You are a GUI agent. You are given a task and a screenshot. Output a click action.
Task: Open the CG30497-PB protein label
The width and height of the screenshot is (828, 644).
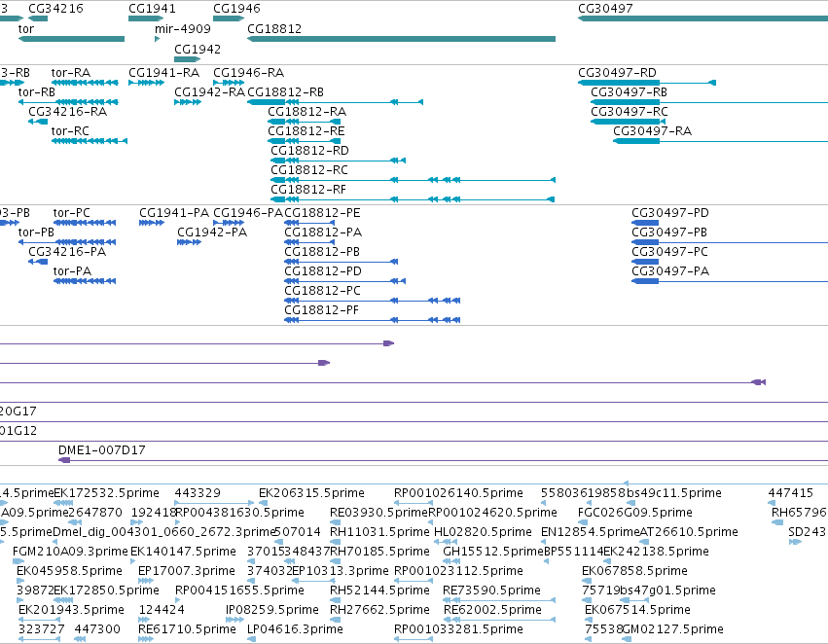[669, 233]
